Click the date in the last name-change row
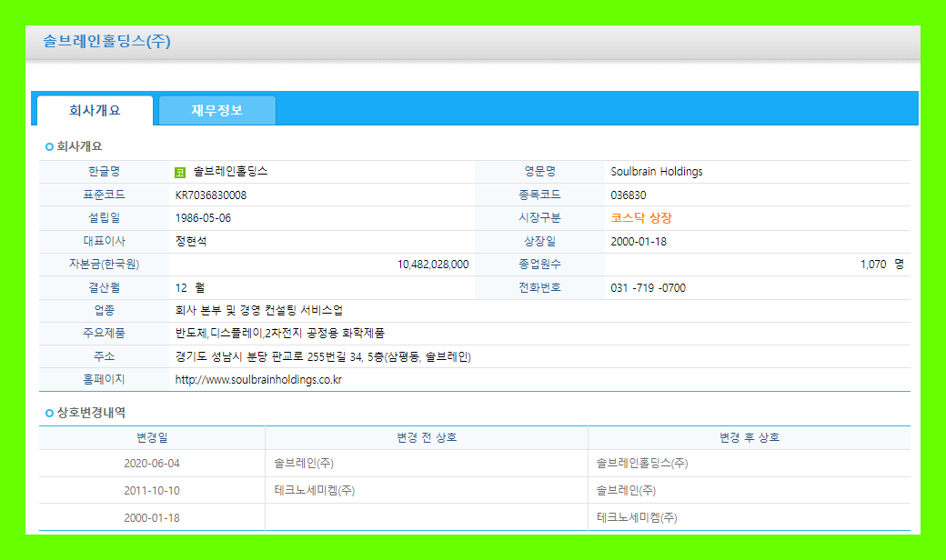The width and height of the screenshot is (946, 560). [152, 518]
